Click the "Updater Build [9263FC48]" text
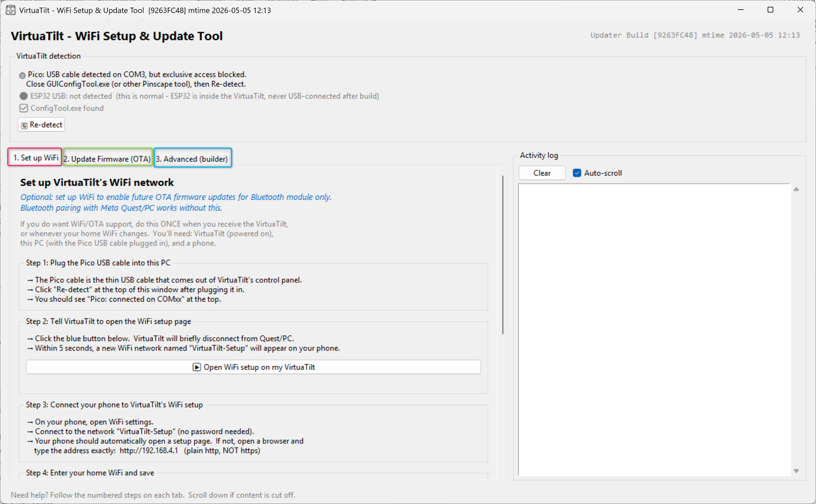The width and height of the screenshot is (816, 504). pyautogui.click(x=644, y=35)
